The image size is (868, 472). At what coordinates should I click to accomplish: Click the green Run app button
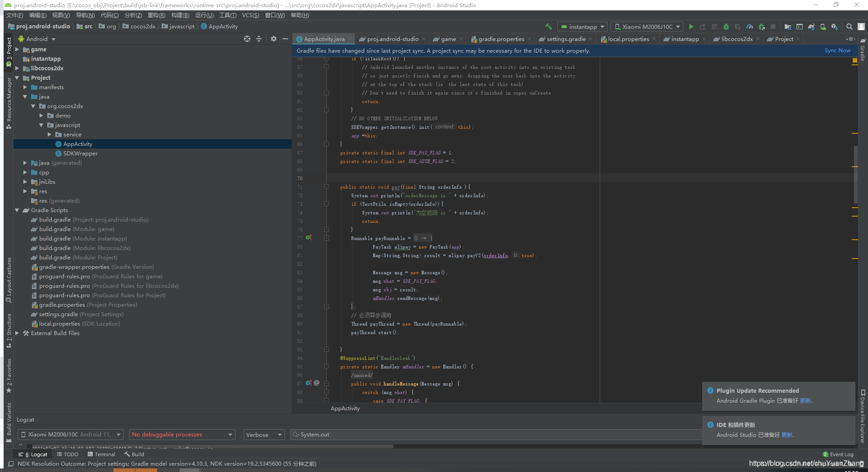(x=691, y=27)
